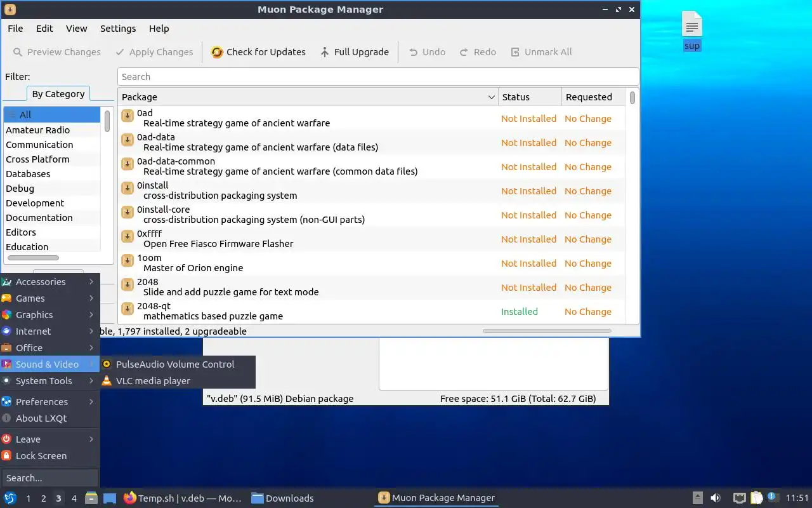The height and width of the screenshot is (508, 812).
Task: Click the 0ad-data package icon
Action: 127,139
